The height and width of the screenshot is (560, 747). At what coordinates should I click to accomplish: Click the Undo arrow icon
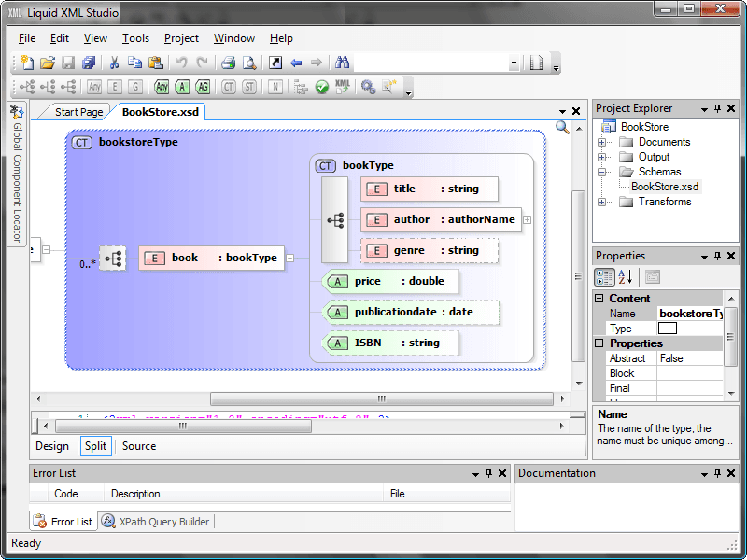pos(181,63)
